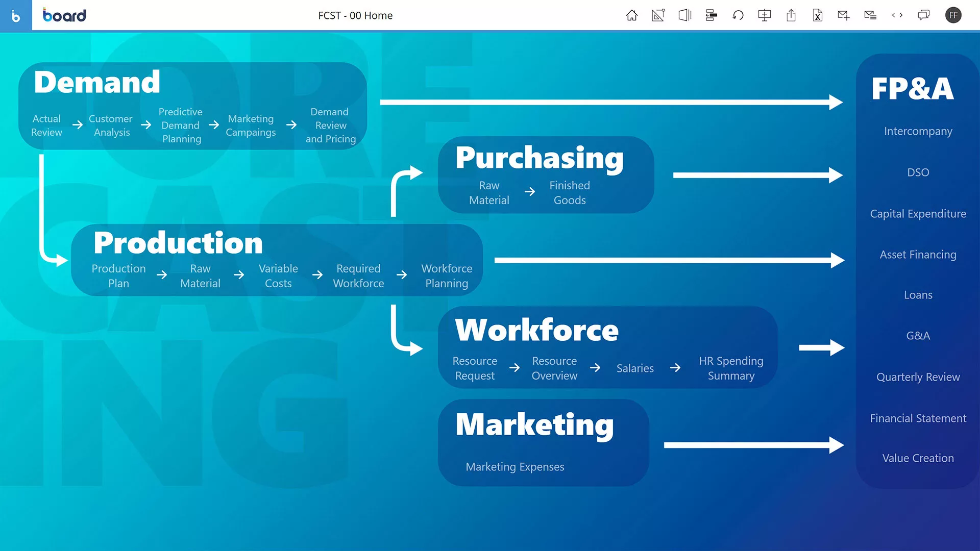Image resolution: width=980 pixels, height=551 pixels.
Task: Select Raw Material under Production
Action: click(200, 276)
